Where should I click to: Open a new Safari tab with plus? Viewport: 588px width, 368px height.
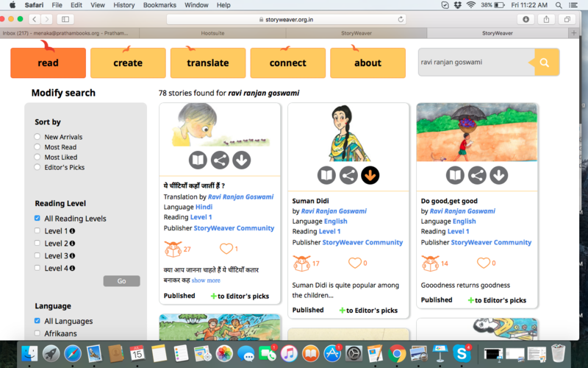click(x=574, y=33)
